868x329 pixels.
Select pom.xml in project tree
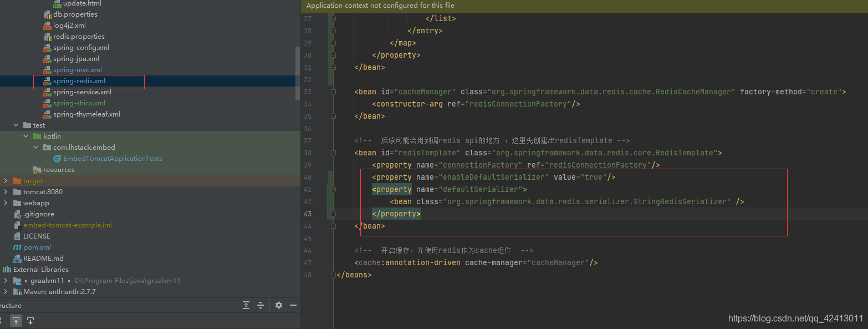37,247
